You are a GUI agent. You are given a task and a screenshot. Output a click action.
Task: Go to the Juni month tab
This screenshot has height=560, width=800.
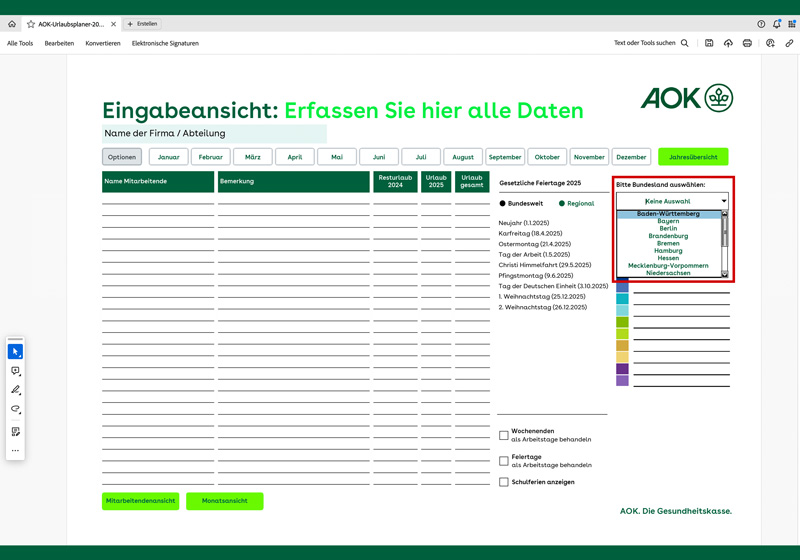click(x=379, y=157)
